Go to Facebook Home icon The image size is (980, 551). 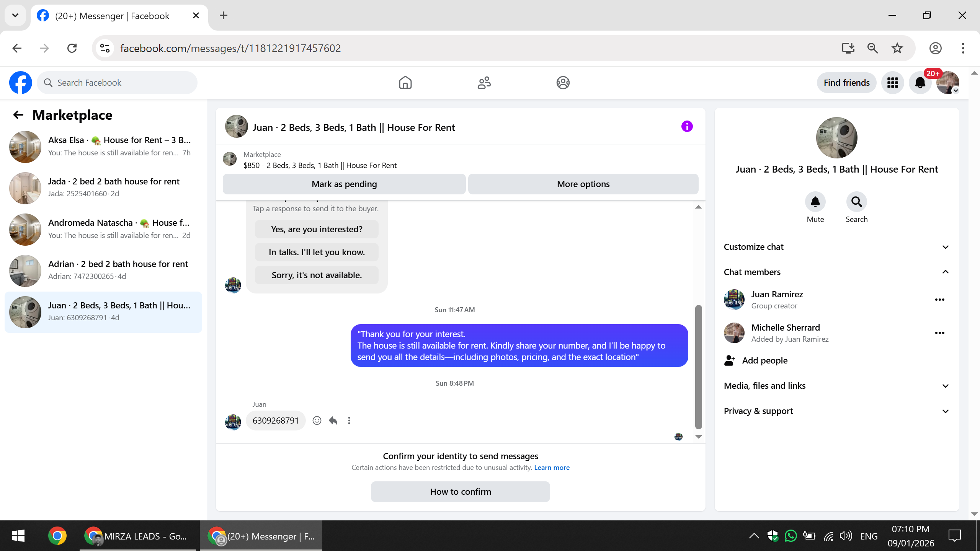405,83
